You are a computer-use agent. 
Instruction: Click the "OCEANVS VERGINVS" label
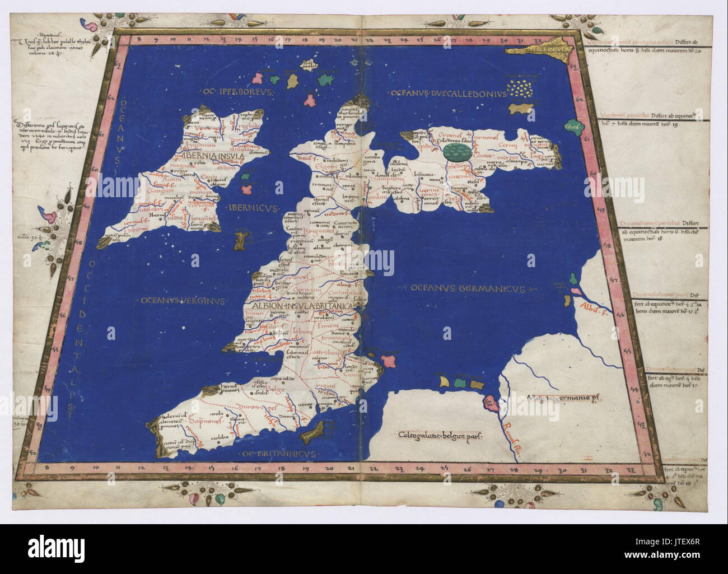183,301
